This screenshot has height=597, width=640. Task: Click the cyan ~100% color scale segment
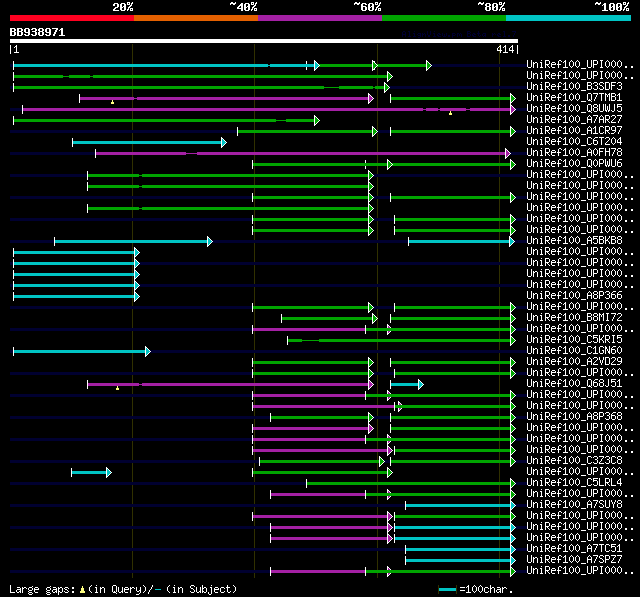[569, 18]
